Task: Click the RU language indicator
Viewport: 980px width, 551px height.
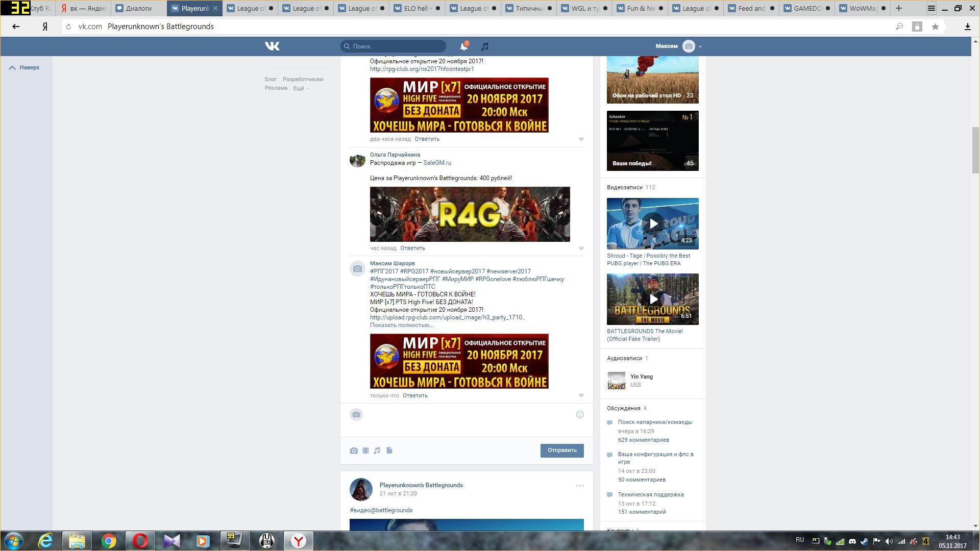Action: [x=800, y=540]
